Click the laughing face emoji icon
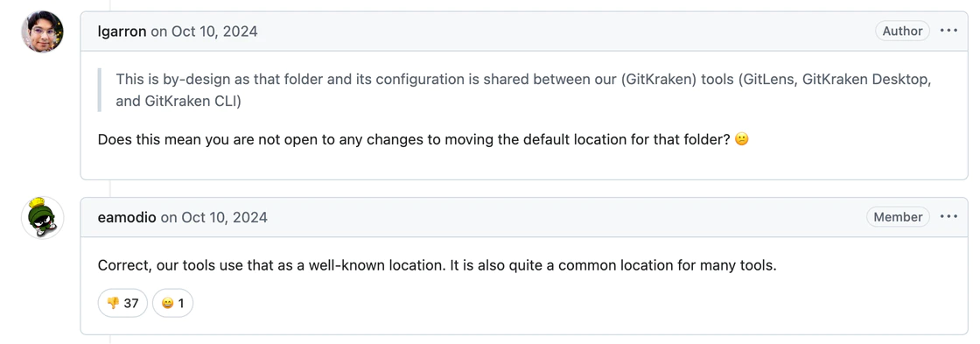Viewport: 980px width, 344px height. click(x=167, y=304)
